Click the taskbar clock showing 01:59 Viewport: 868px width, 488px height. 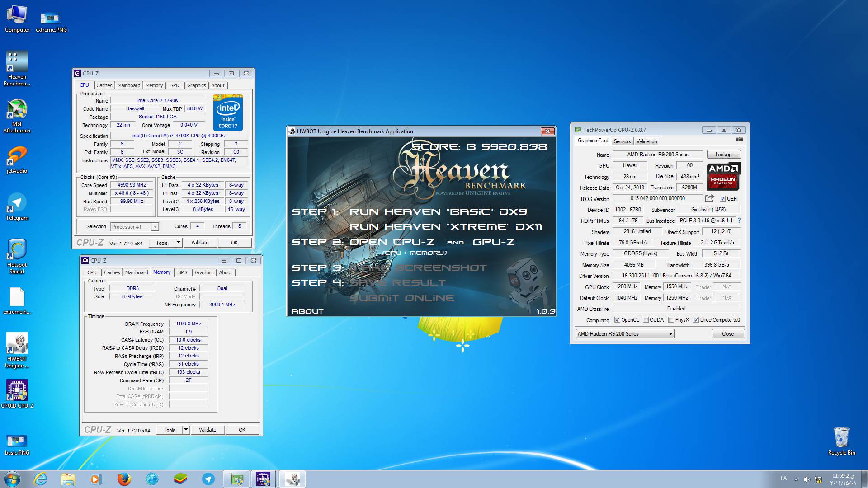pyautogui.click(x=843, y=479)
